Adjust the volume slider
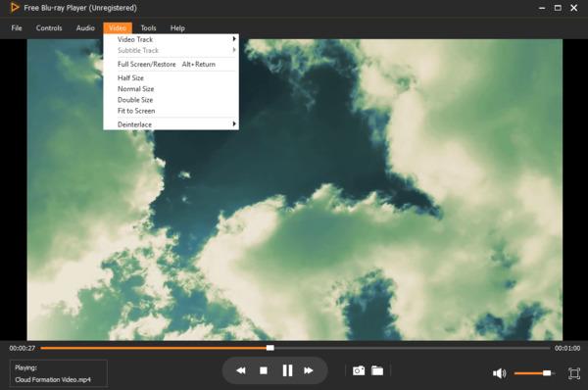Viewport: 588px width, 390px height. point(534,373)
